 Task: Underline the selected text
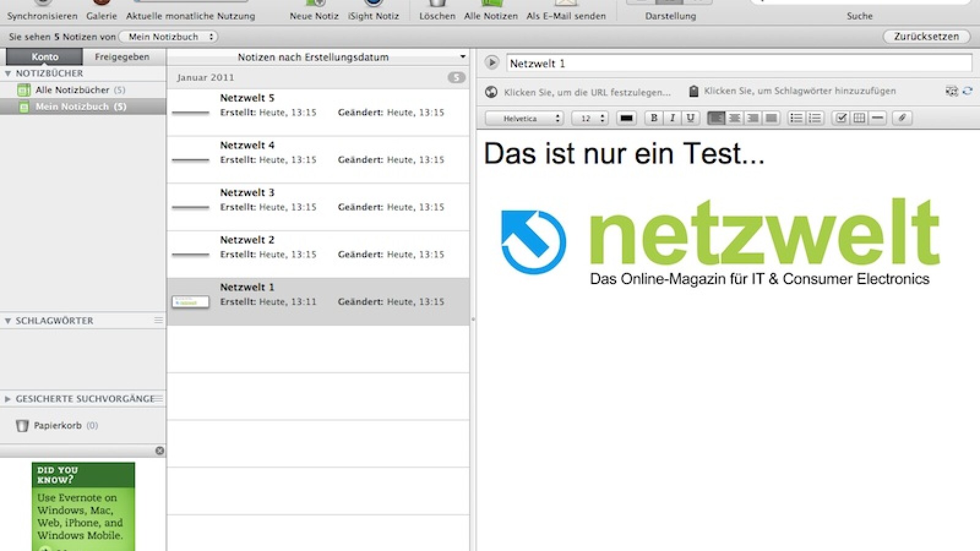click(x=690, y=118)
